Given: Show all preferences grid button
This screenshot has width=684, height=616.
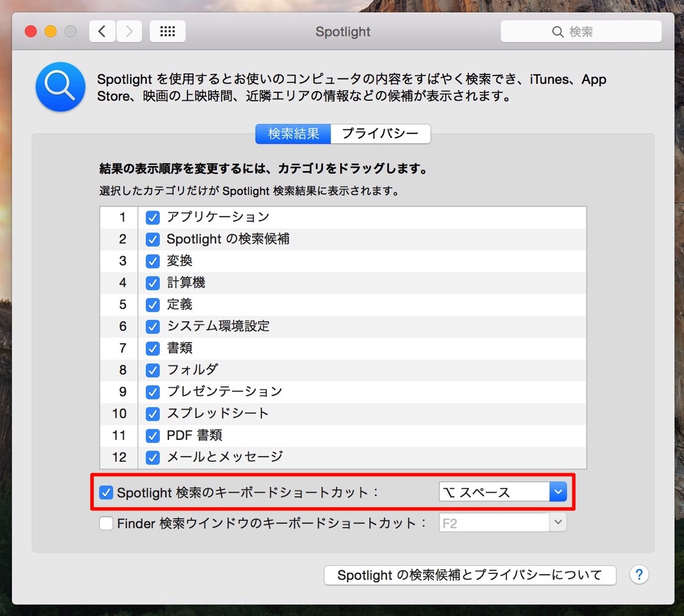Looking at the screenshot, I should pos(168,32).
